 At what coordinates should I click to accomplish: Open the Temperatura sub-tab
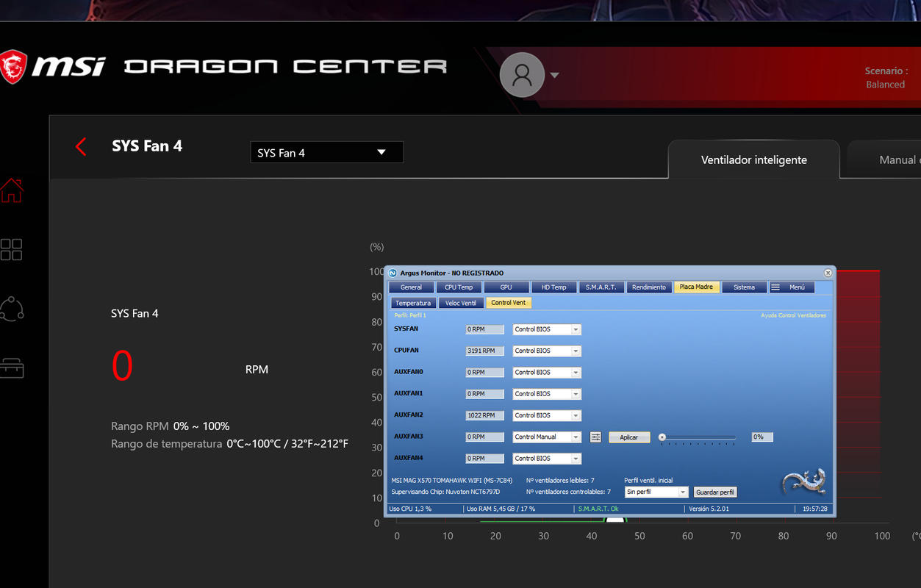point(413,303)
